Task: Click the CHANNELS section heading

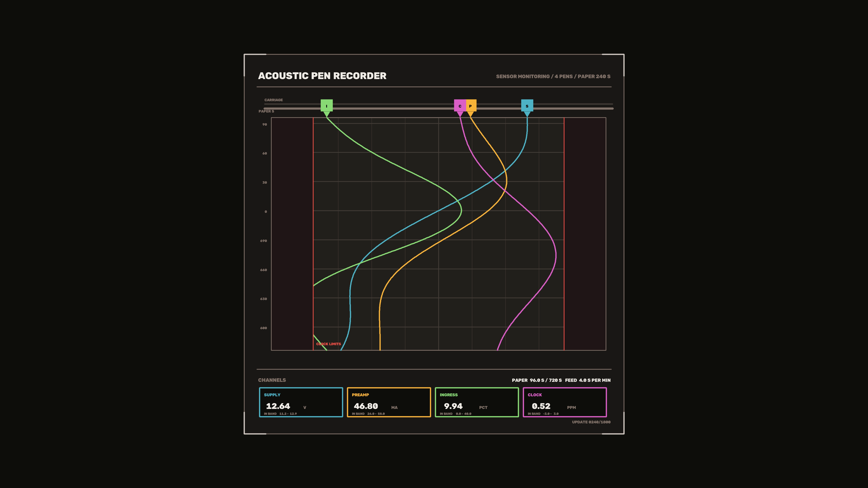Action: click(x=272, y=380)
